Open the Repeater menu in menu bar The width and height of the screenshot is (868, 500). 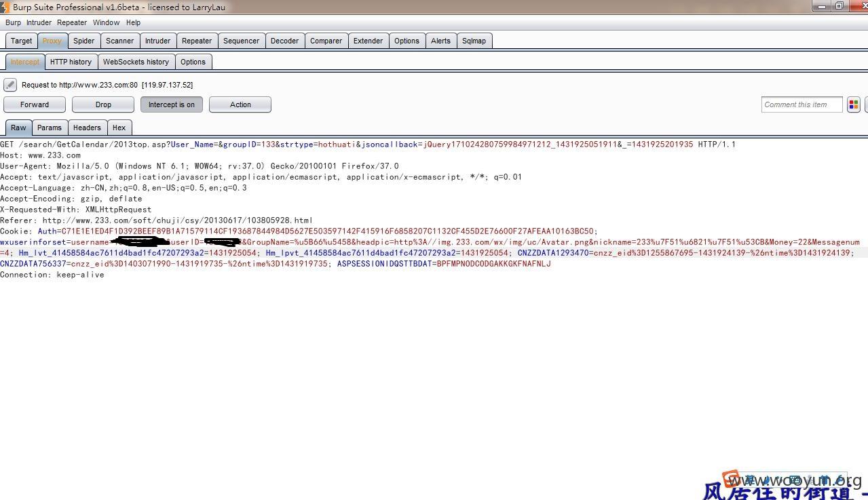pos(72,22)
